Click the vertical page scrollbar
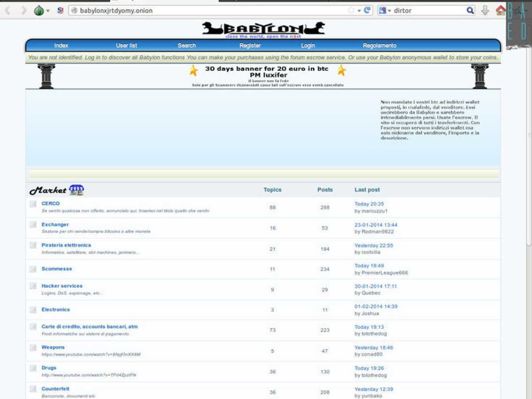This screenshot has height=399, width=532. tap(529, 208)
